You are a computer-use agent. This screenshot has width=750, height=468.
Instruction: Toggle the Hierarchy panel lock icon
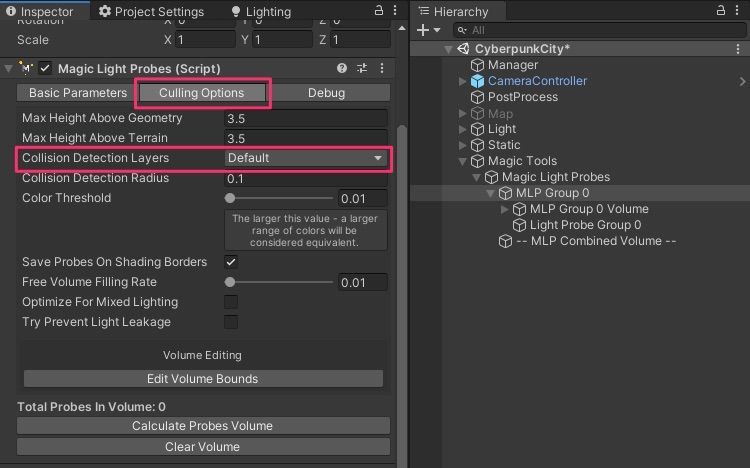click(x=720, y=10)
